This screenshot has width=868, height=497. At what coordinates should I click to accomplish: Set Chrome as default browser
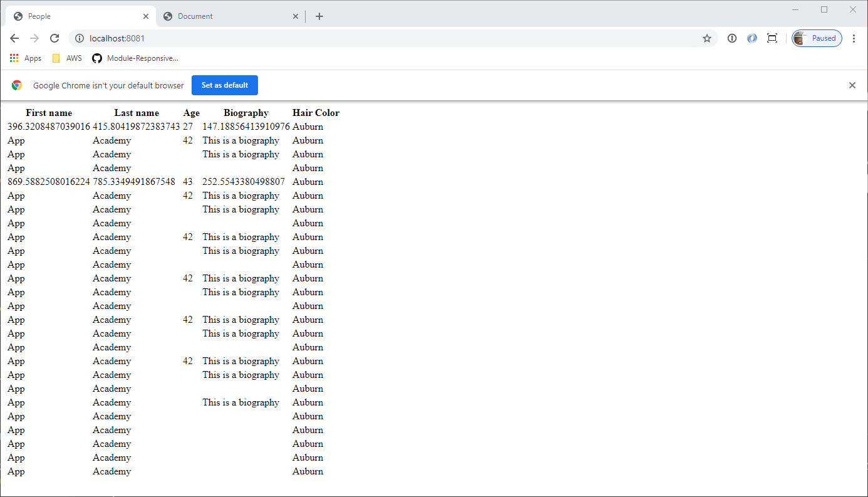[224, 85]
